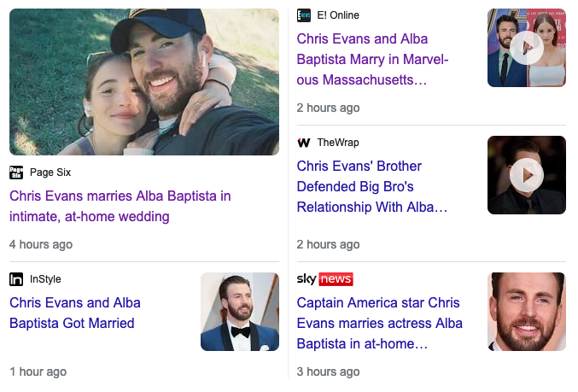Click the 'Page Six' source name
This screenshot has height=392, width=578.
pyautogui.click(x=50, y=173)
